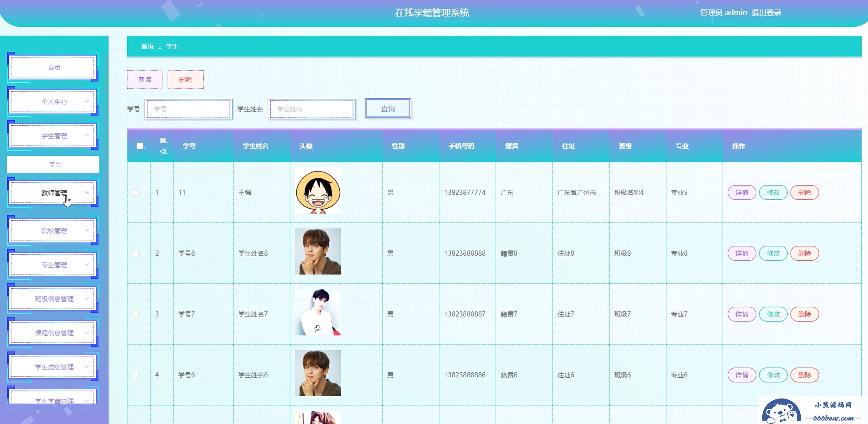Screen dimensions: 868x424
Task: Go to 首页 via breadcrumb
Action: (147, 46)
